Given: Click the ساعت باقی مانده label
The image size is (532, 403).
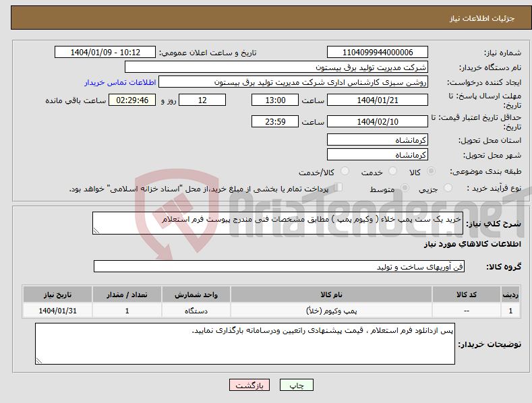Looking at the screenshot, I should point(76,101).
